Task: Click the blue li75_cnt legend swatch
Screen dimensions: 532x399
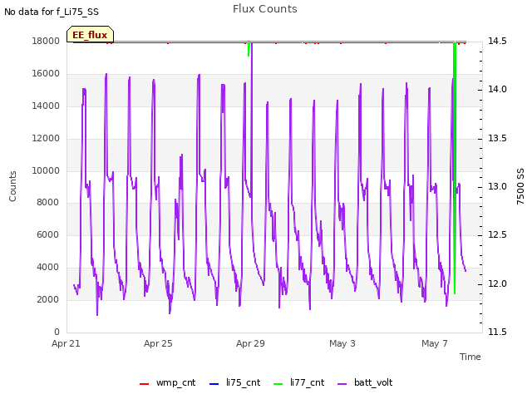Action: tap(214, 384)
